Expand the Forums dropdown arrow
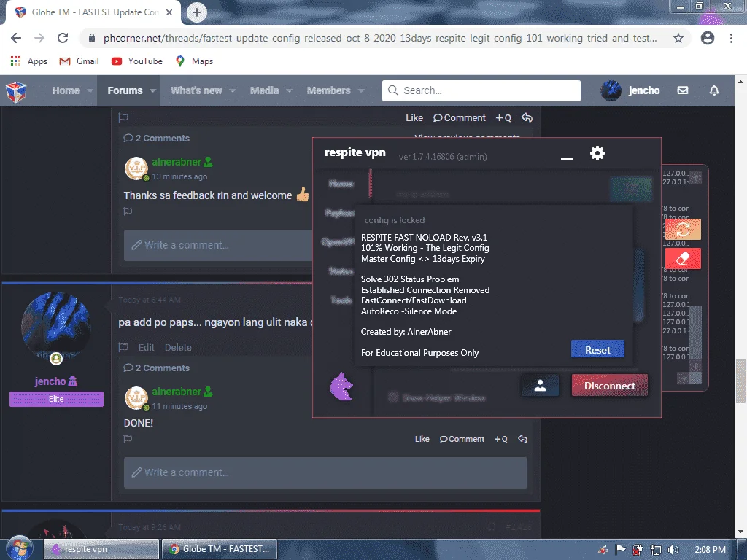The width and height of the screenshot is (747, 560). click(152, 90)
